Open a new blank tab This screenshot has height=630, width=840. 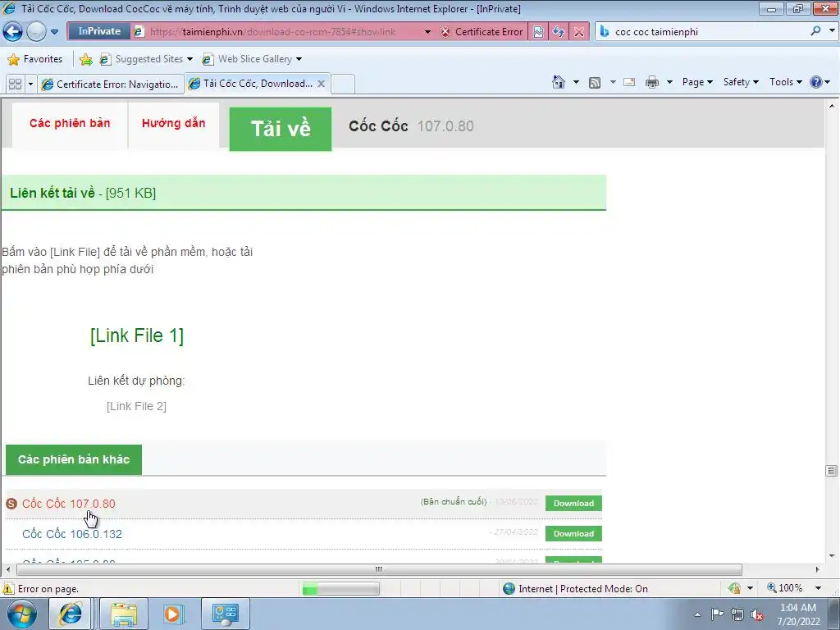tap(343, 84)
